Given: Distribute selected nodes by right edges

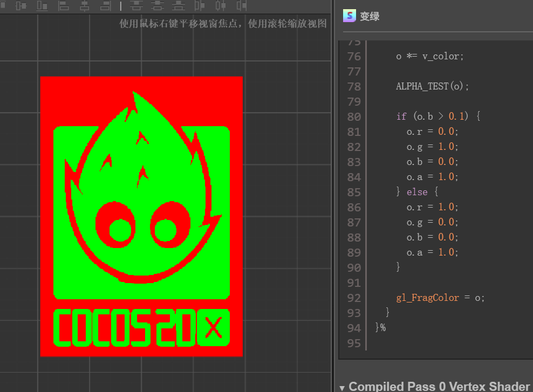Looking at the screenshot, I should pyautogui.click(x=241, y=5).
